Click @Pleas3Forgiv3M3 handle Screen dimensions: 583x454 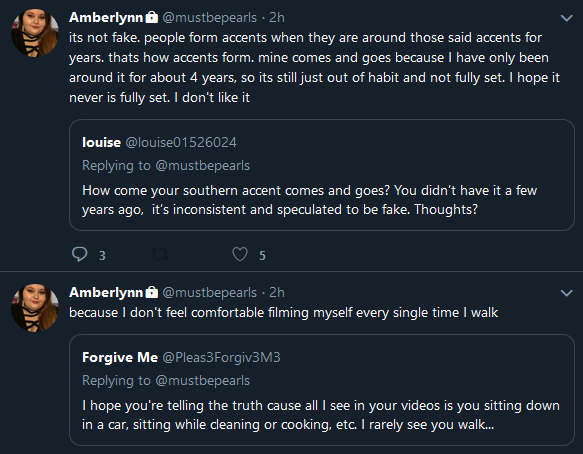tap(222, 357)
